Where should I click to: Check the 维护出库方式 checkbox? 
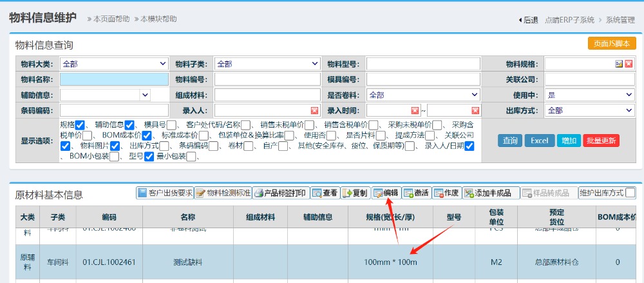coord(630,193)
